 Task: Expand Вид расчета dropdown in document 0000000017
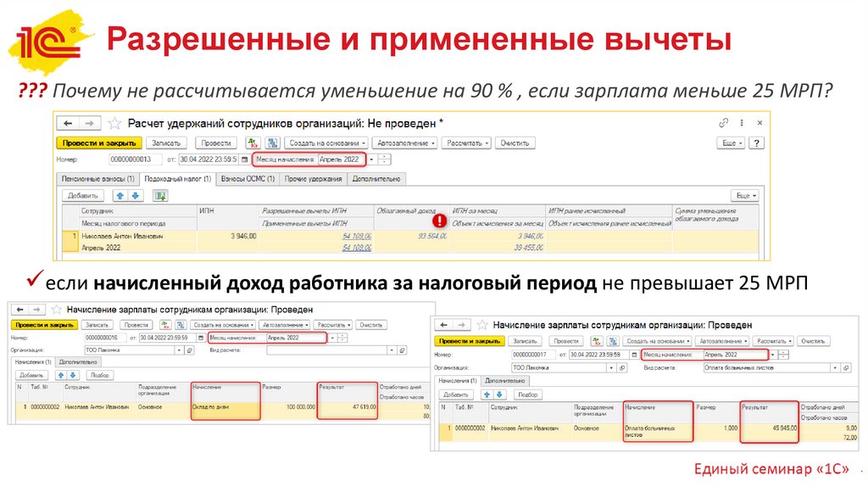[835, 368]
